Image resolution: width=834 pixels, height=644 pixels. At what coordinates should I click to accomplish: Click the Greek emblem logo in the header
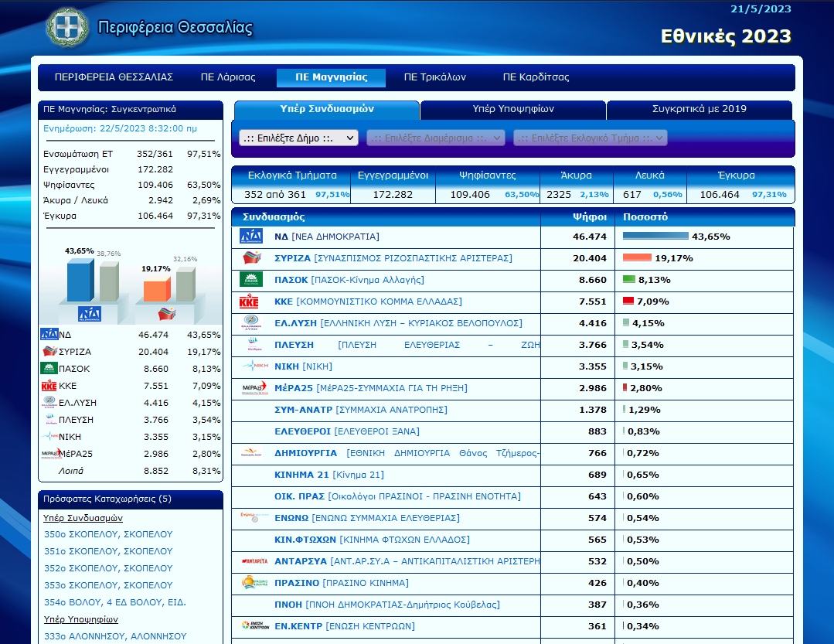point(67,27)
